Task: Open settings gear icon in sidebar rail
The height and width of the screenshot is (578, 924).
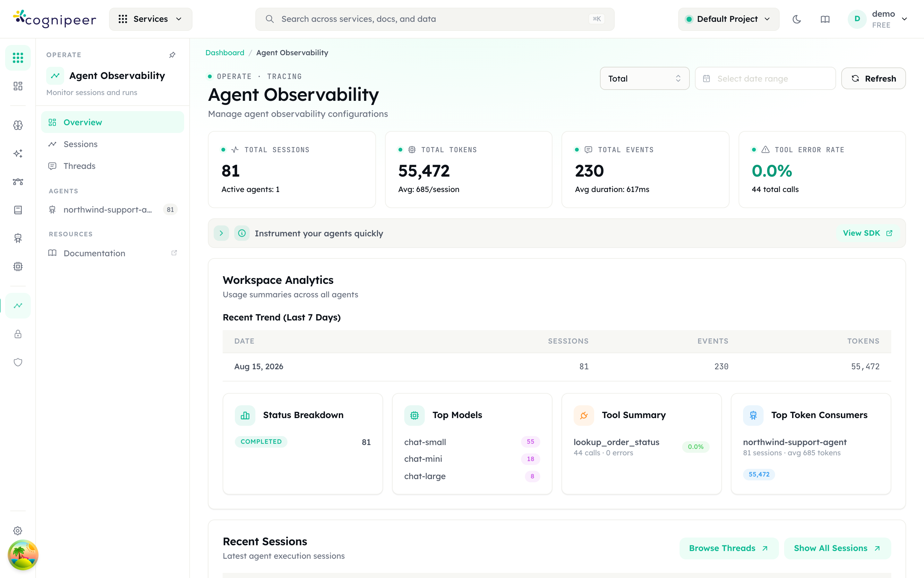Action: 18,530
